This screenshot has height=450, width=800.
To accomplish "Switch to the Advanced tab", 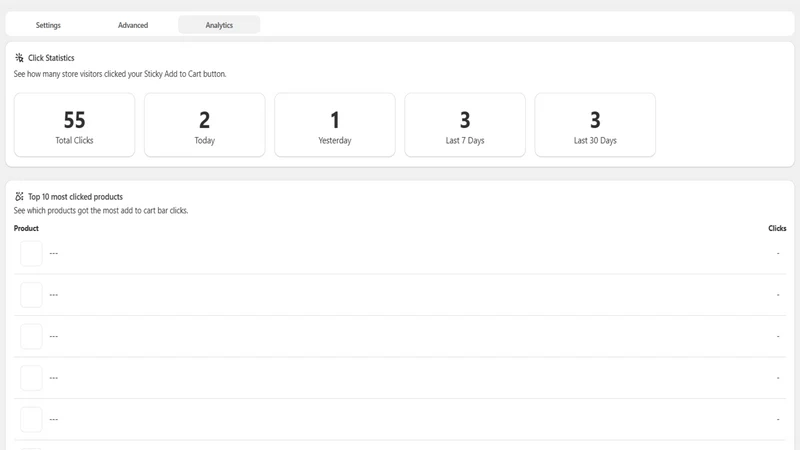I will pos(133,25).
